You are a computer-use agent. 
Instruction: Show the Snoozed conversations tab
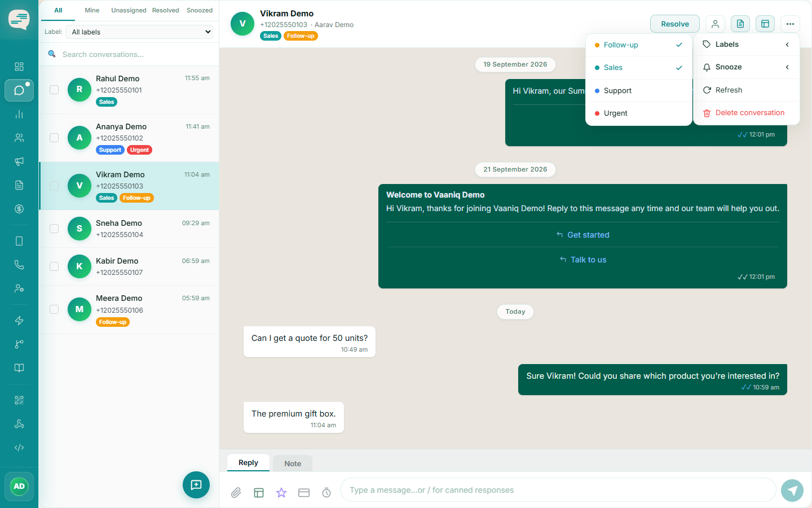[x=200, y=10]
